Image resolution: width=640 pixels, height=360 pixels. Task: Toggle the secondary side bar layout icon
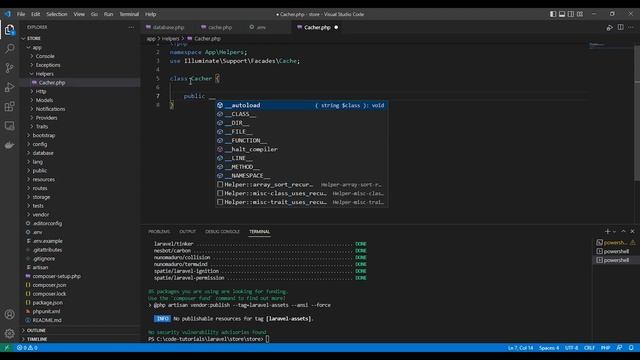571,14
